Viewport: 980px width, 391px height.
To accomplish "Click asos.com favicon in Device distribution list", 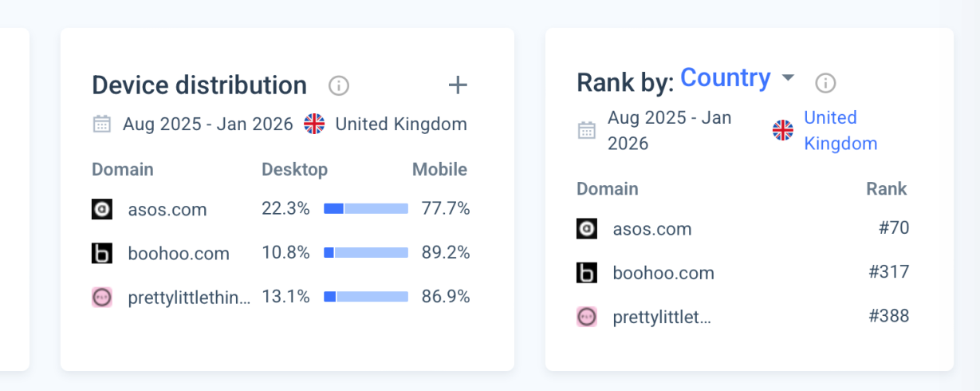I will (x=102, y=209).
